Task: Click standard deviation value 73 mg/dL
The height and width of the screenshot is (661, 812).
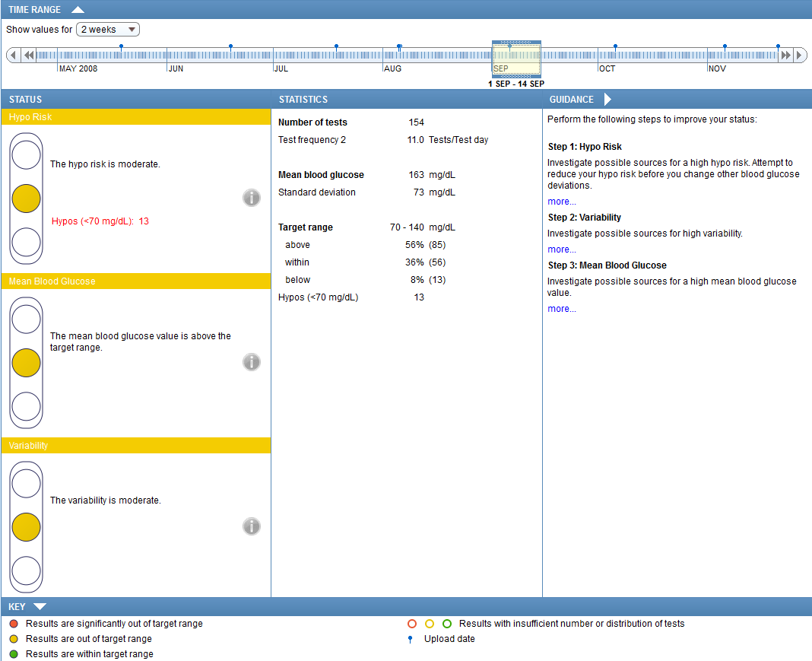Action: pos(434,192)
